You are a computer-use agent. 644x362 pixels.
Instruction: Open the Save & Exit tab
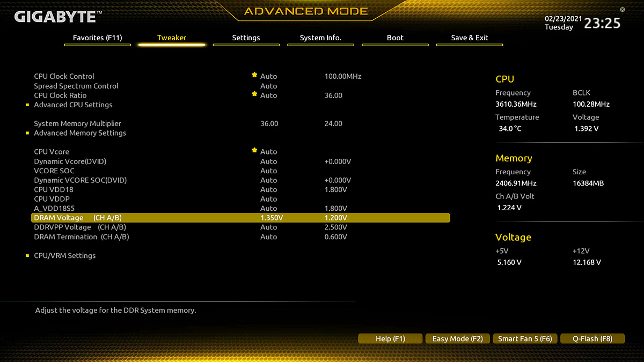(470, 38)
